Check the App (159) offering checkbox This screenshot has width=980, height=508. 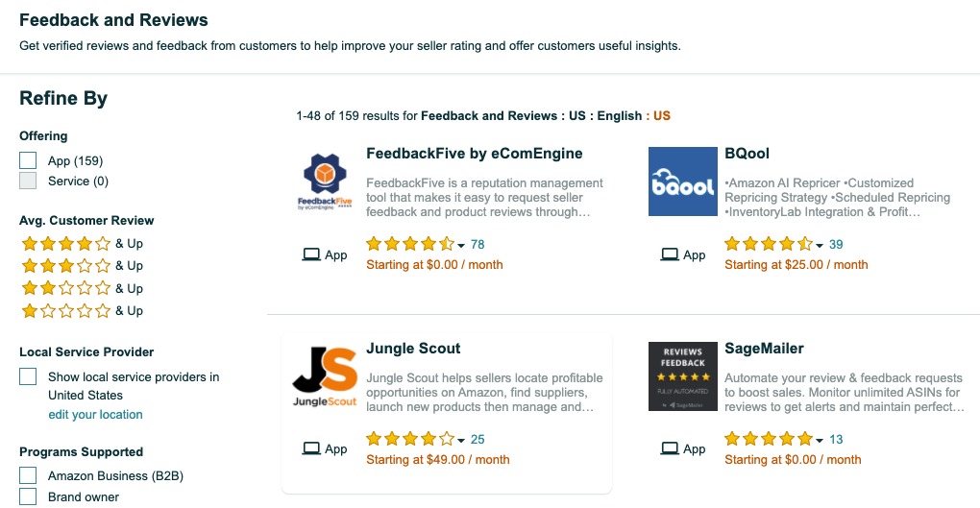click(x=28, y=160)
